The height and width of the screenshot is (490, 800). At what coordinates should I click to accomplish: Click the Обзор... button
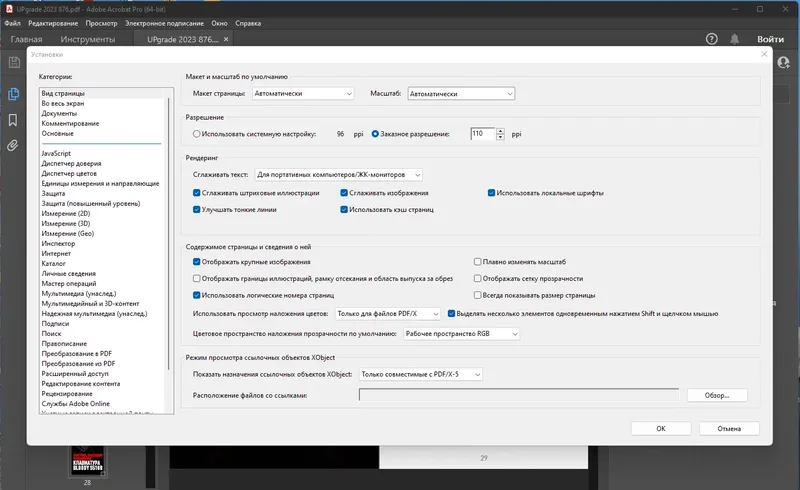coord(717,395)
